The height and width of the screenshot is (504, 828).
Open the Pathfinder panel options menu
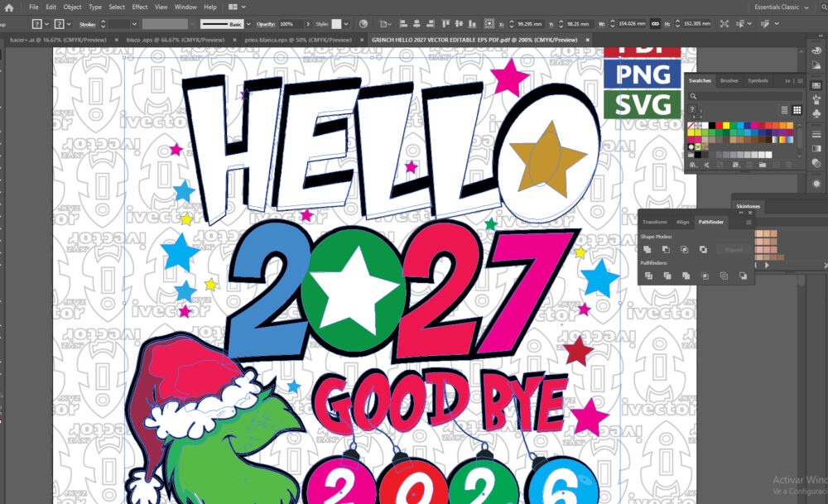click(749, 222)
